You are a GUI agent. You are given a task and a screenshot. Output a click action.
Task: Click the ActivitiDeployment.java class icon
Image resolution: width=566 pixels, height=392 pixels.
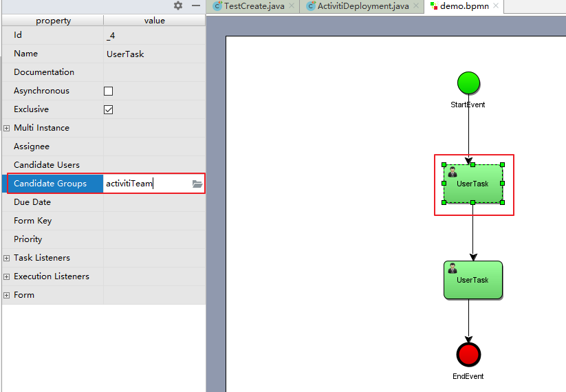tap(311, 6)
